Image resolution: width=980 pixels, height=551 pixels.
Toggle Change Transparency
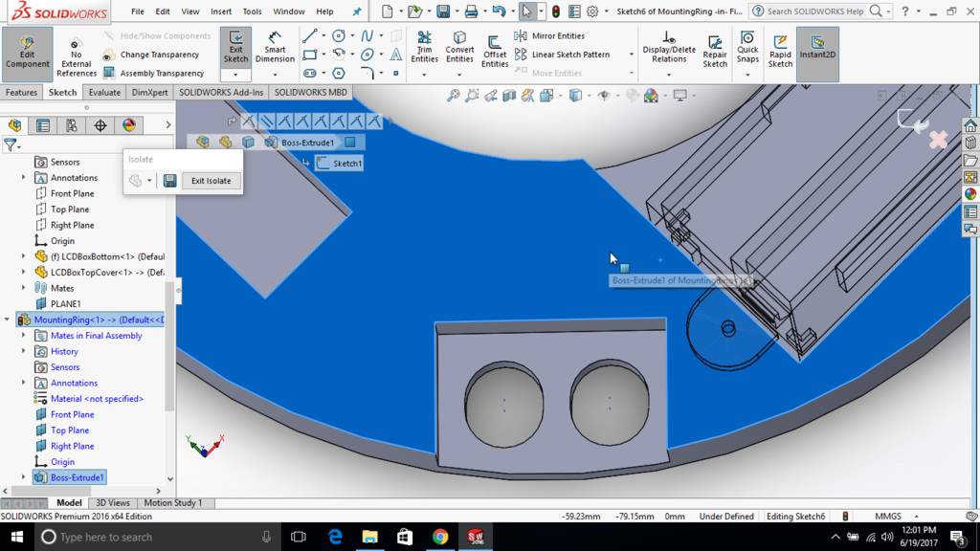pos(151,55)
